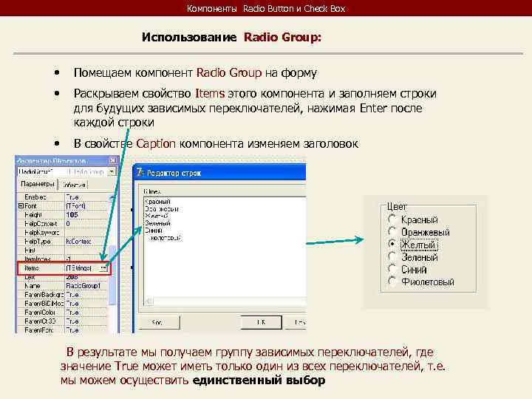
Task: Click the icon in the string editor title bar
Action: pos(140,172)
